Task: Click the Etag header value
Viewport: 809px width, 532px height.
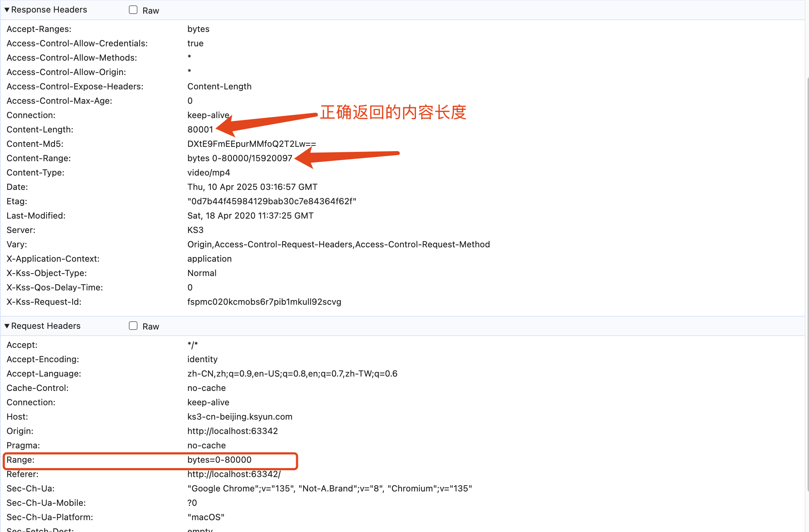Action: point(271,201)
